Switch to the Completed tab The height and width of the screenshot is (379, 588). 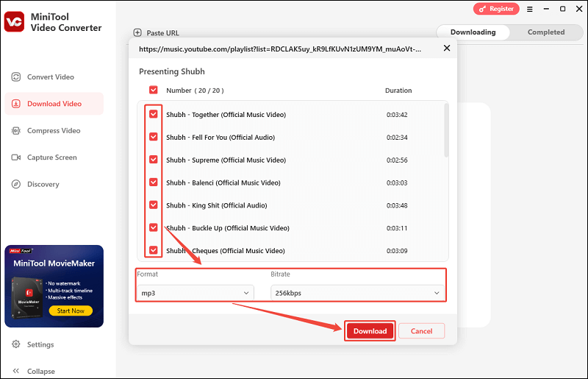click(x=546, y=32)
